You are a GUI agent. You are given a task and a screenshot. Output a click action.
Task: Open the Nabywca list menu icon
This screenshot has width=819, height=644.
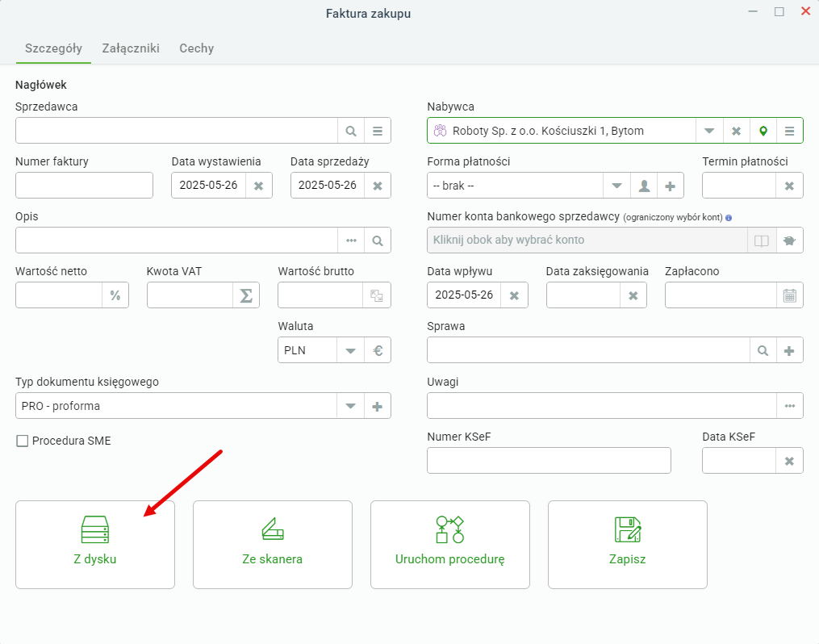pos(790,131)
